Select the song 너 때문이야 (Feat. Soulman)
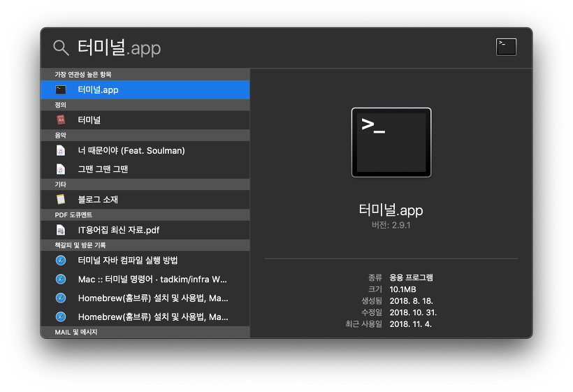 coord(145,150)
